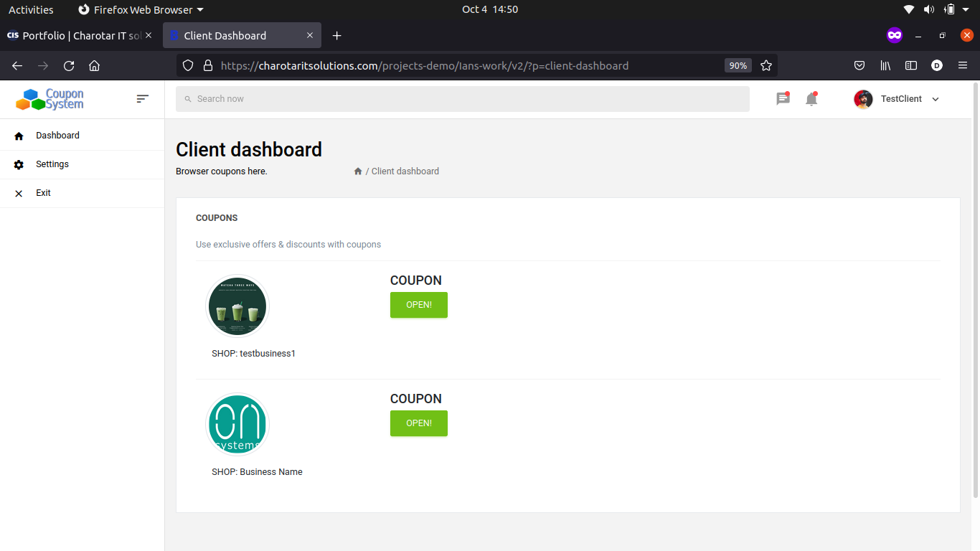The width and height of the screenshot is (980, 551).
Task: Open the clock showing Oct 4 14:50
Action: point(490,9)
